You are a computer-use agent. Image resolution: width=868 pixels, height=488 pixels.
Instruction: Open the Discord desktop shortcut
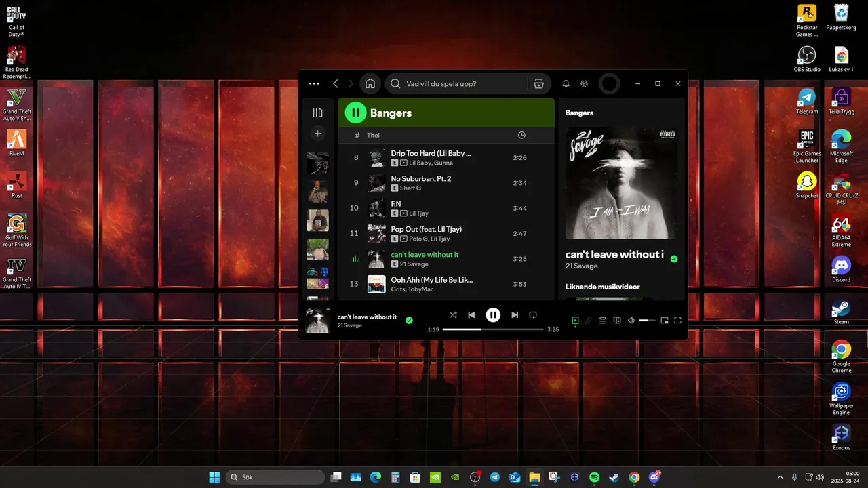pos(842,269)
